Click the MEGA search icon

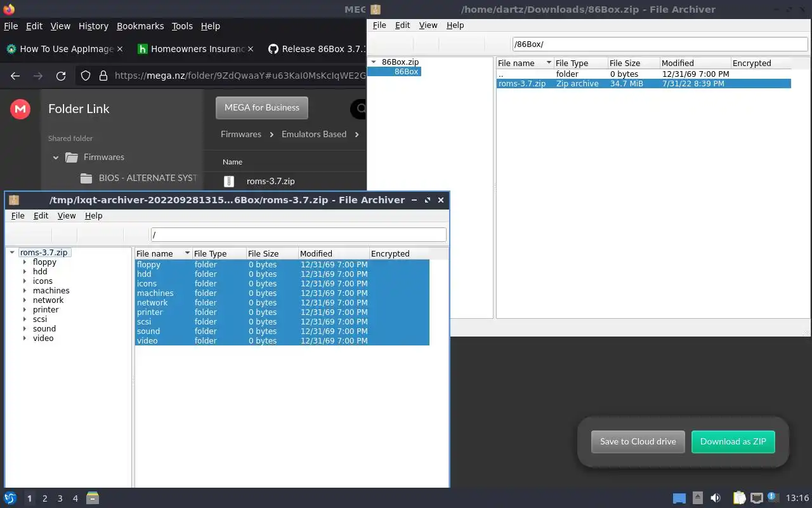359,109
